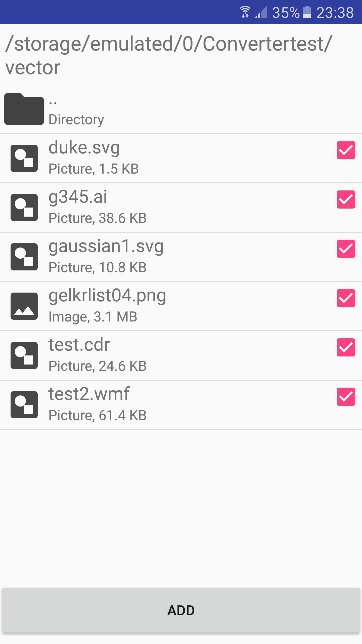Screen dimensions: 362x644
Task: Go up via the '..' Directory entry
Action: (181, 109)
